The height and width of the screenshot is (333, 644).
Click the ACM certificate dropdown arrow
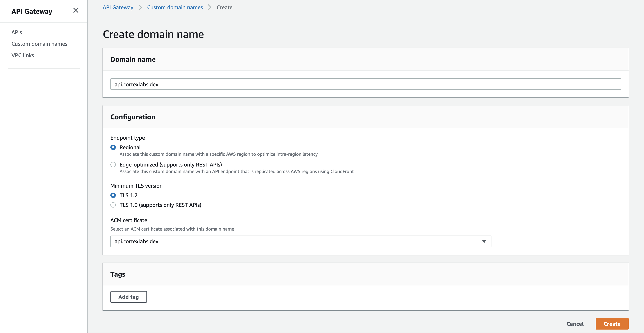tap(484, 241)
